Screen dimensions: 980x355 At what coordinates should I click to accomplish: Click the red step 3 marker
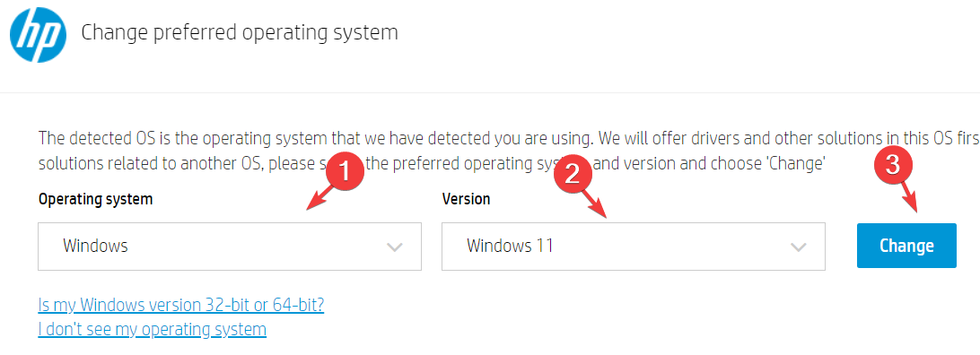(x=892, y=165)
